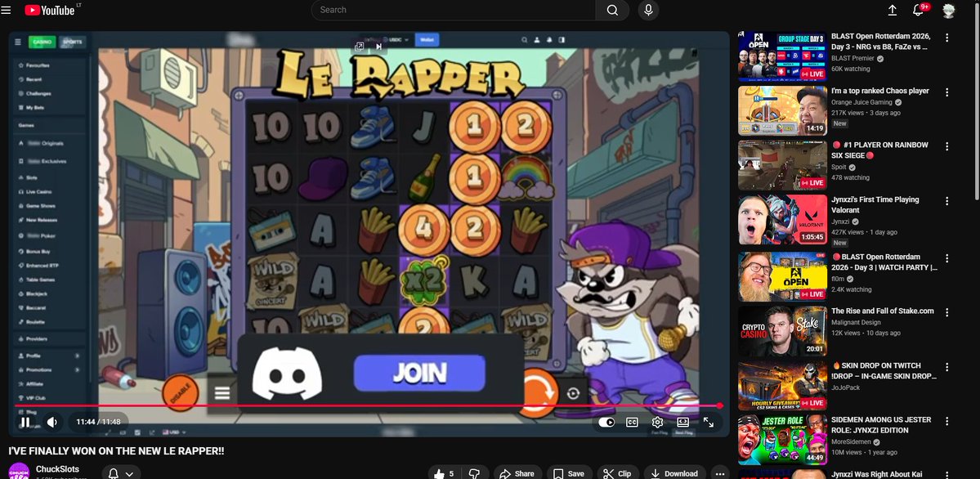Click the Download button
980x479 pixels.
675,473
